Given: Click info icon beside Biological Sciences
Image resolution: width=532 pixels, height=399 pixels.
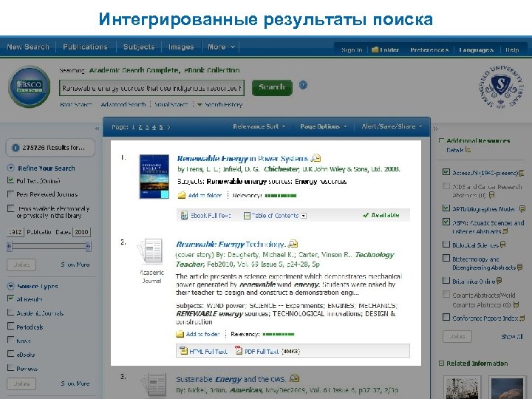Looking at the screenshot, I should 503,245.
